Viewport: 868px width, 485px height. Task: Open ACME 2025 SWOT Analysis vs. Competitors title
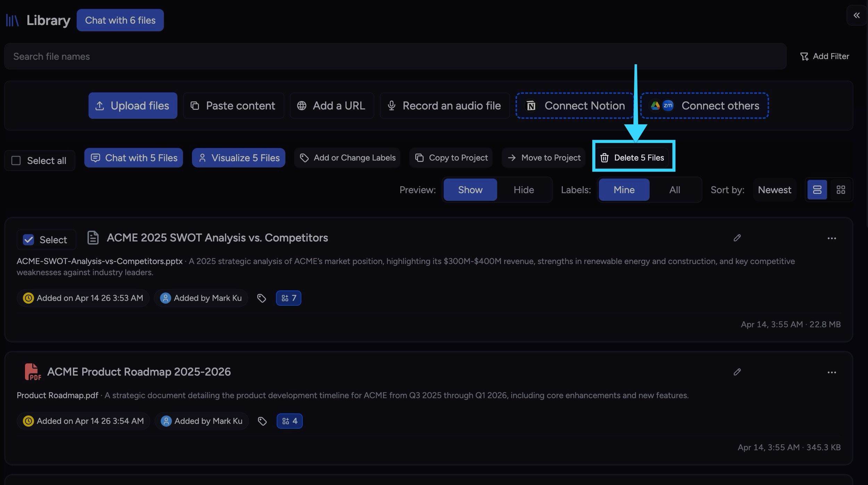(217, 238)
